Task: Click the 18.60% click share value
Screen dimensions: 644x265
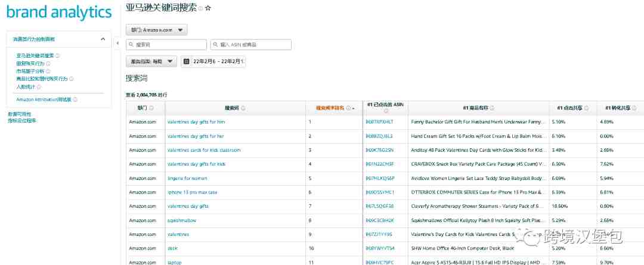Action: coord(560,206)
